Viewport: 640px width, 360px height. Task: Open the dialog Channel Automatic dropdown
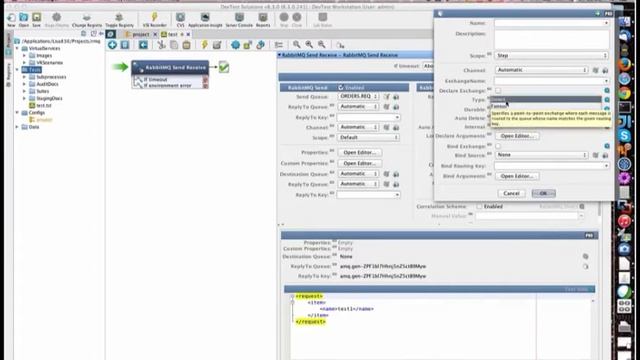[542, 70]
